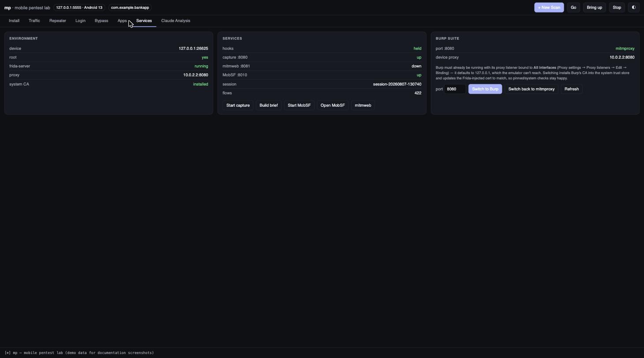The image size is (644, 358).
Task: Click the session-20260807-130740 value
Action: (397, 84)
